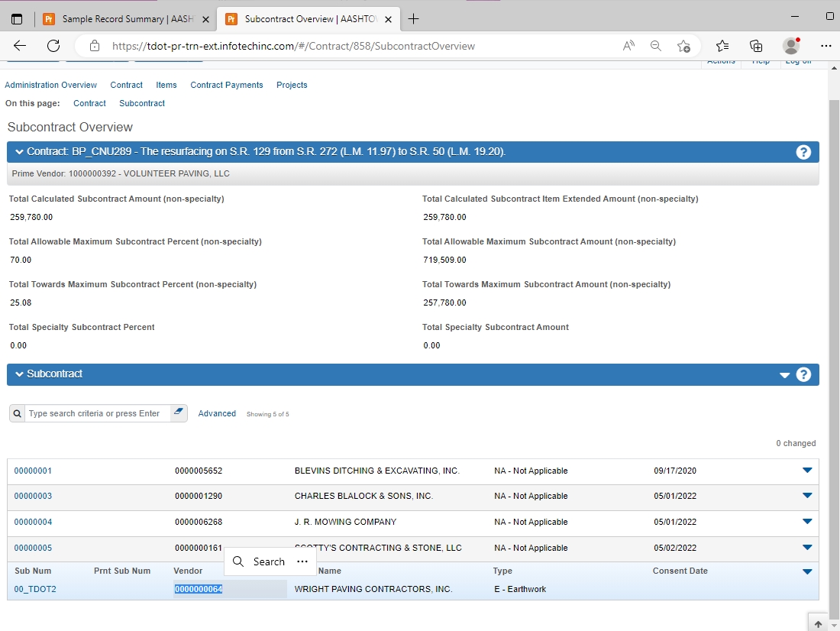Open row actions for 00_TDOT2 row
The image size is (840, 631).
pyautogui.click(x=807, y=572)
